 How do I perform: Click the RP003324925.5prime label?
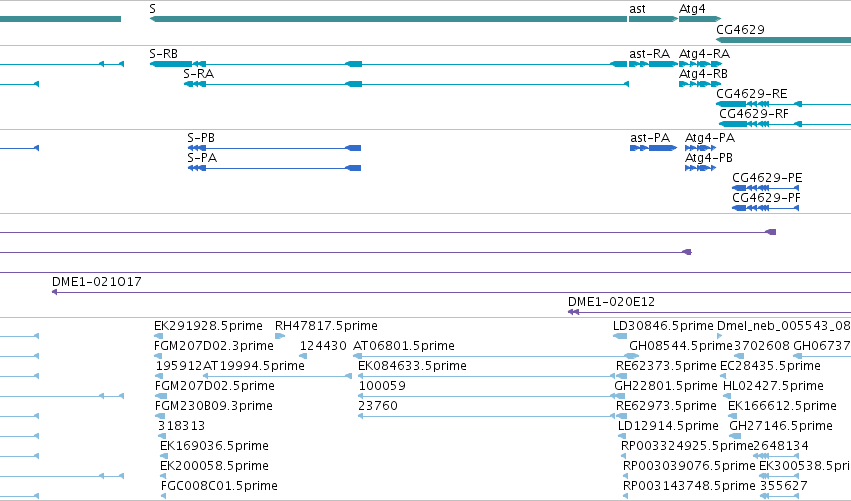click(687, 446)
